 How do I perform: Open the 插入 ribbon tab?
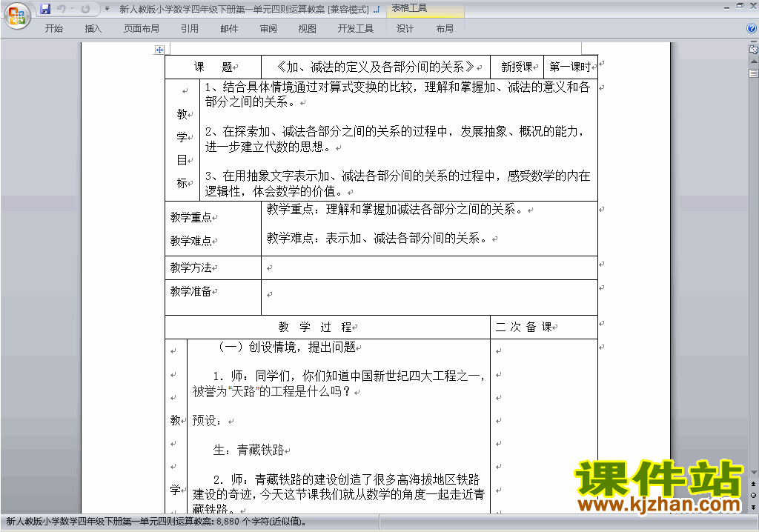[93, 29]
